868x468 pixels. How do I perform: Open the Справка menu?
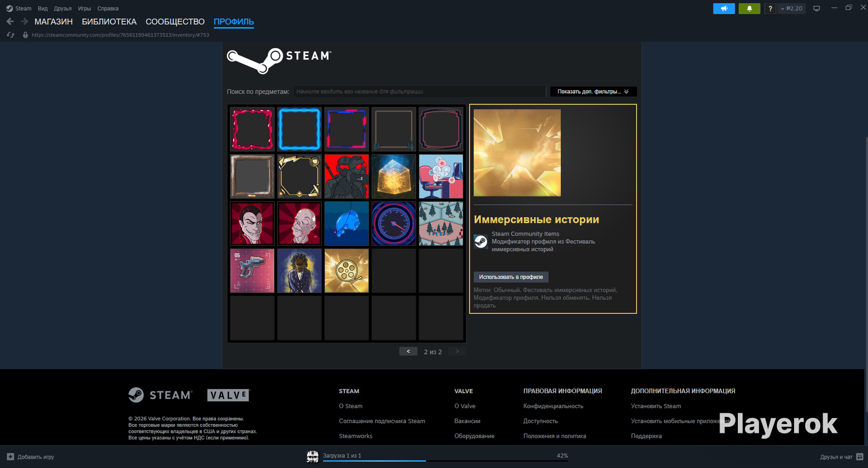point(108,8)
